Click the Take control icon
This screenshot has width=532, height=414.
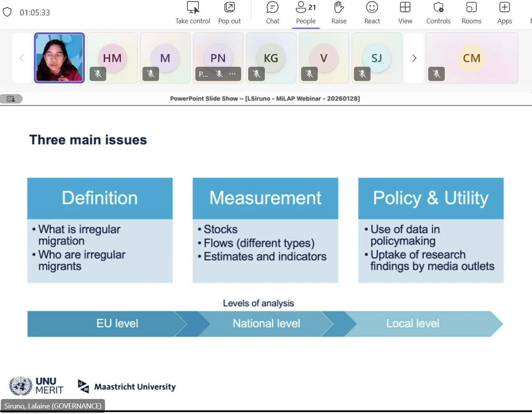click(193, 8)
